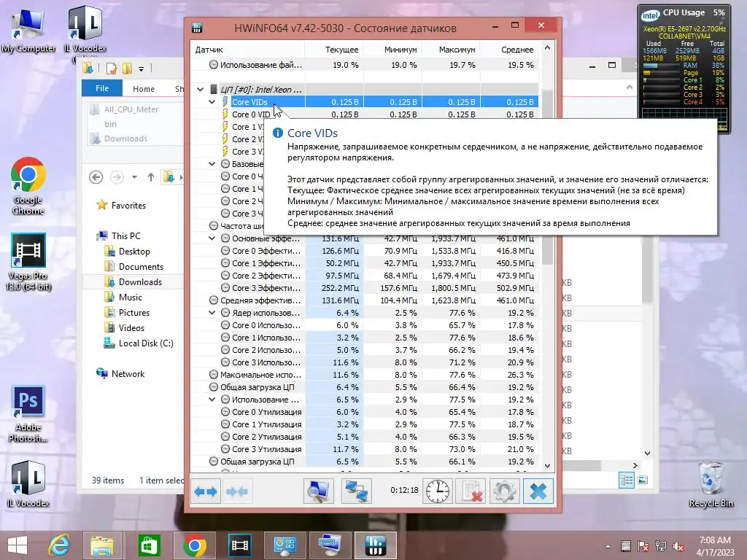Open the Recycle Bin on desktop

tap(711, 485)
